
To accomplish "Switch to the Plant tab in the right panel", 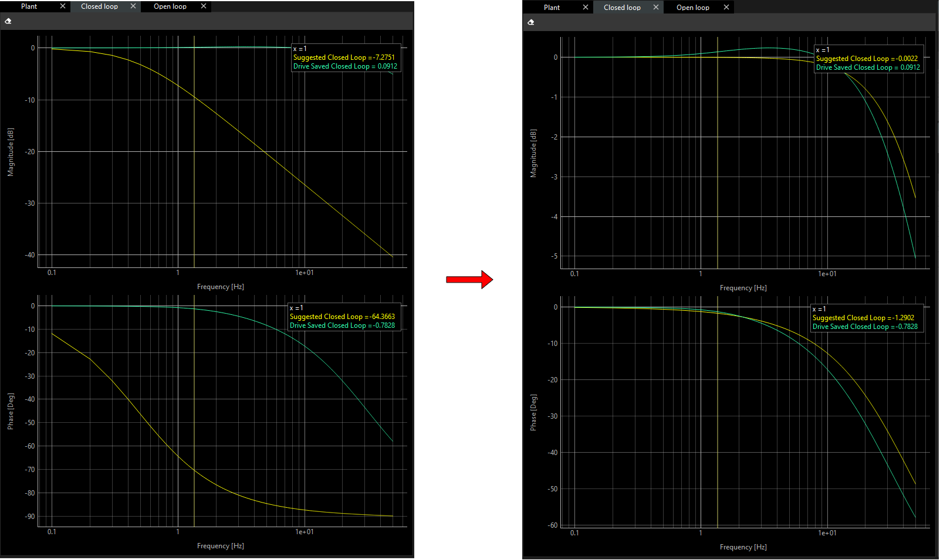I will (x=552, y=8).
